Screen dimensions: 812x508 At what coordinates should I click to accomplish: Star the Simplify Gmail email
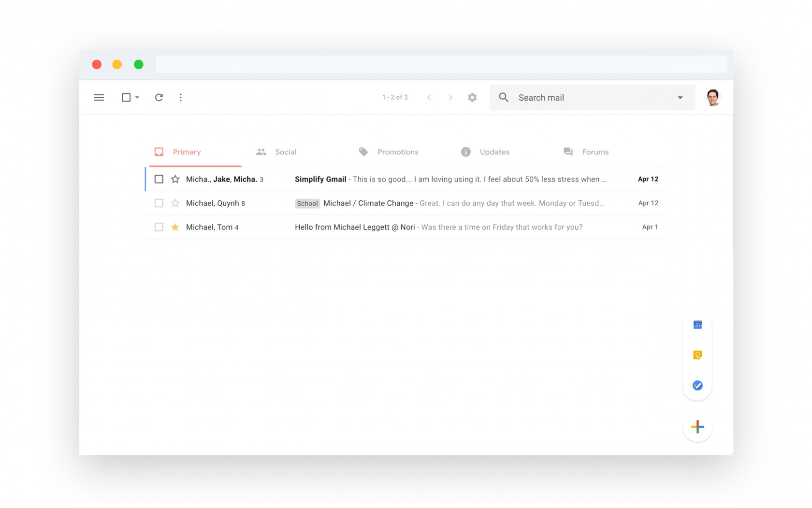[x=175, y=179]
